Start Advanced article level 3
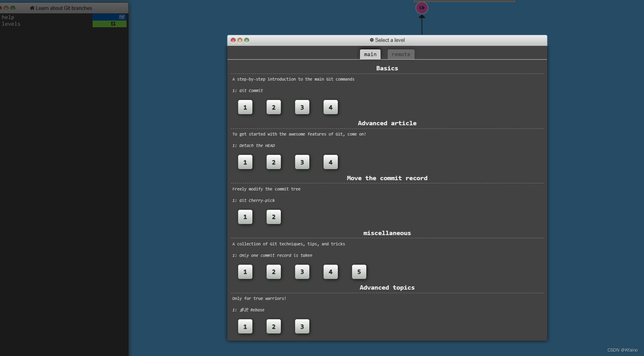Image resolution: width=644 pixels, height=356 pixels. tap(302, 162)
